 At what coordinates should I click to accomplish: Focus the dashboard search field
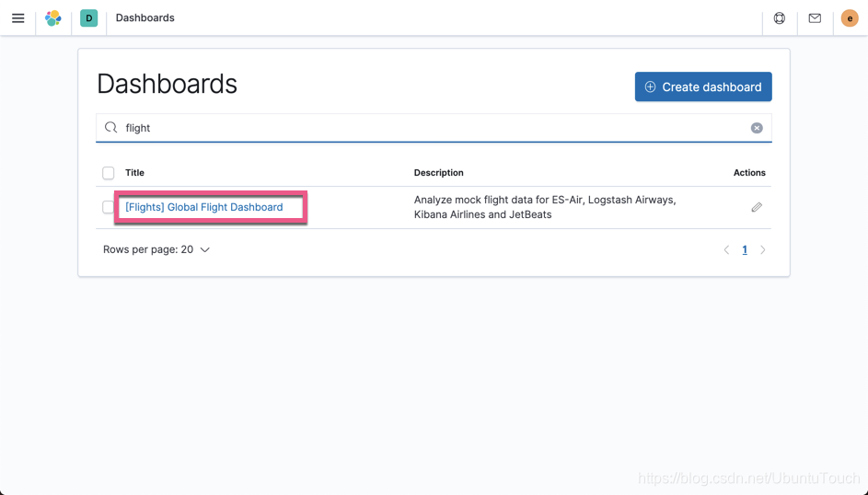434,128
